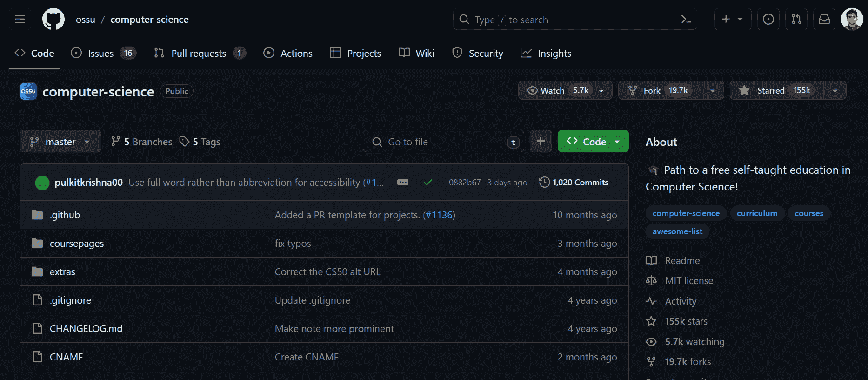Click the Fork button
868x380 pixels.
click(660, 90)
